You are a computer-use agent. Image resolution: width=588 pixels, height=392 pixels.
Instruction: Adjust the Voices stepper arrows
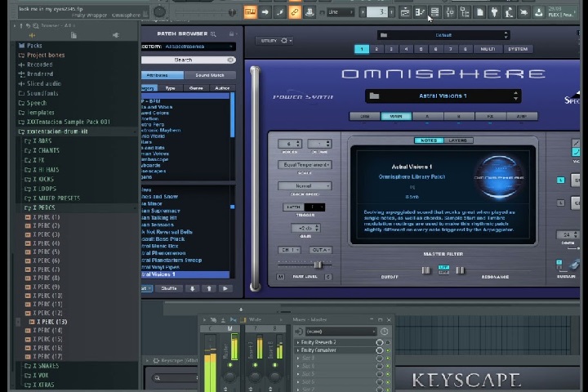tap(298, 144)
